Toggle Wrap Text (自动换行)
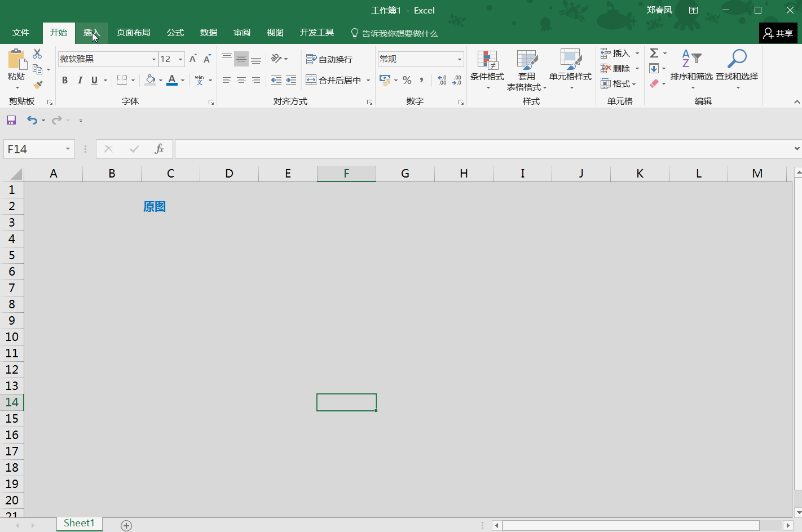 click(329, 59)
